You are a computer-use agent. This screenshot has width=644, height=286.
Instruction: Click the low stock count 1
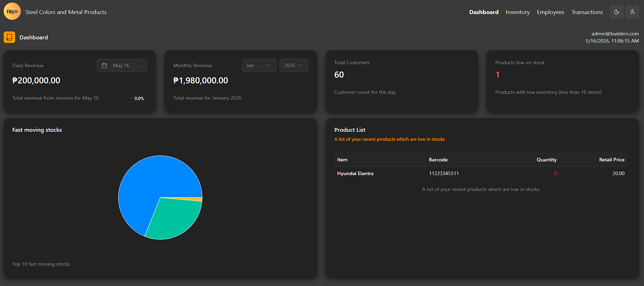point(497,75)
